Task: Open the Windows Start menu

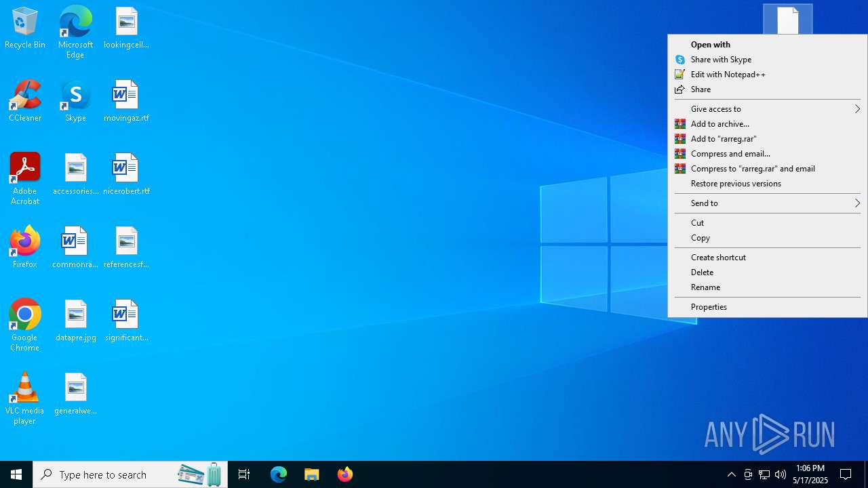Action: coord(16,474)
